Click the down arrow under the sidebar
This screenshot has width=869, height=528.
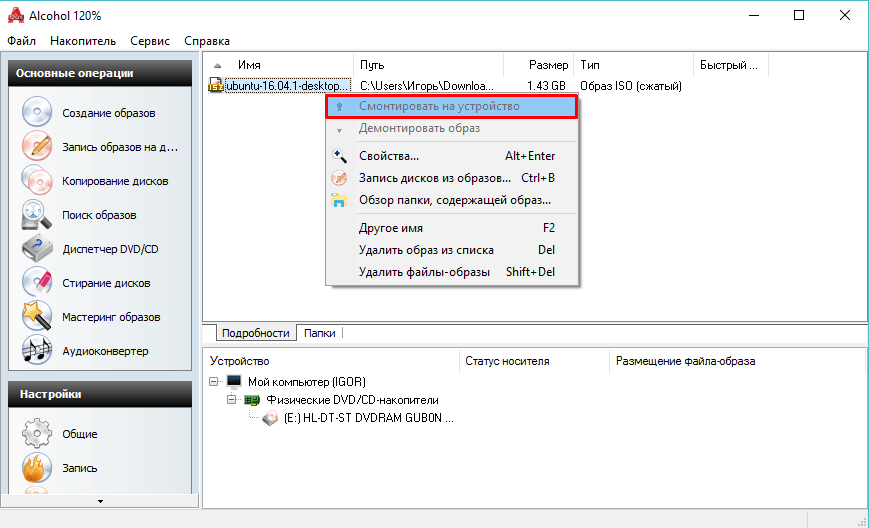coord(100,501)
